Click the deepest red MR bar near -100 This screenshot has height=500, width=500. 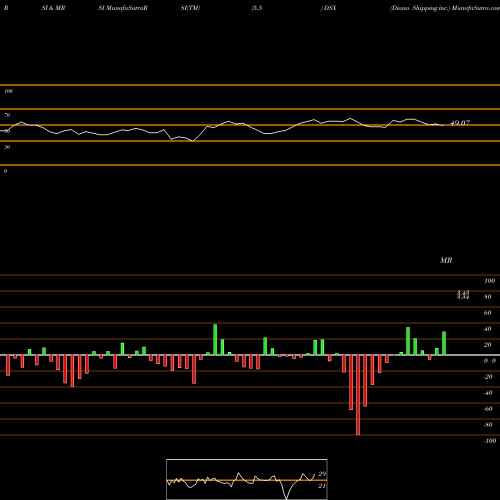pos(358,395)
